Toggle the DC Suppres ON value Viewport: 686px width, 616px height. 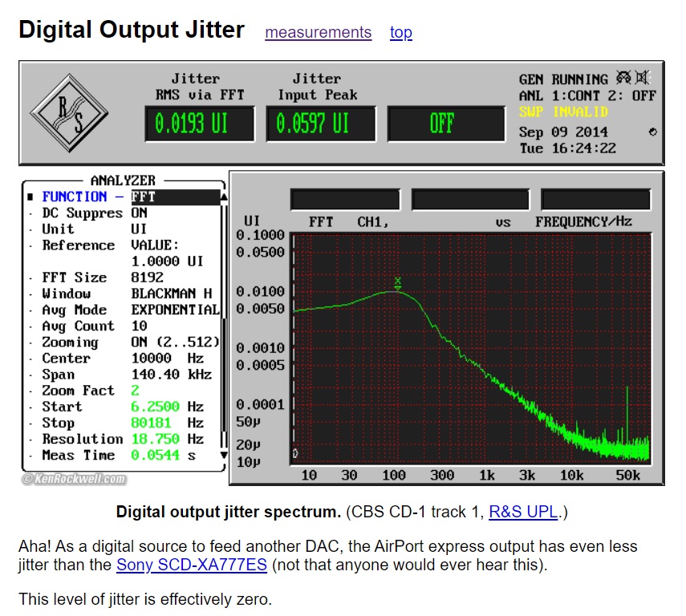click(x=139, y=213)
